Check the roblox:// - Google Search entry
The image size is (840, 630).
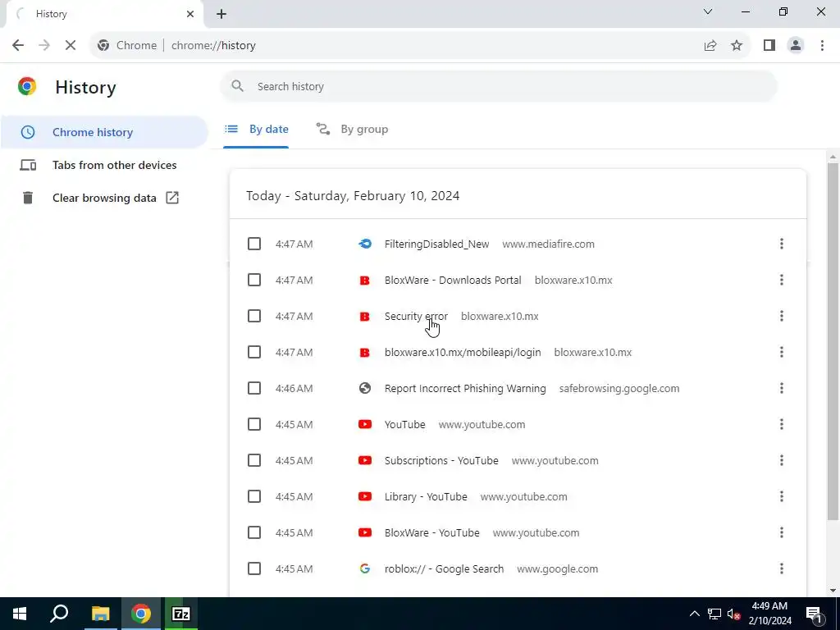coord(254,569)
